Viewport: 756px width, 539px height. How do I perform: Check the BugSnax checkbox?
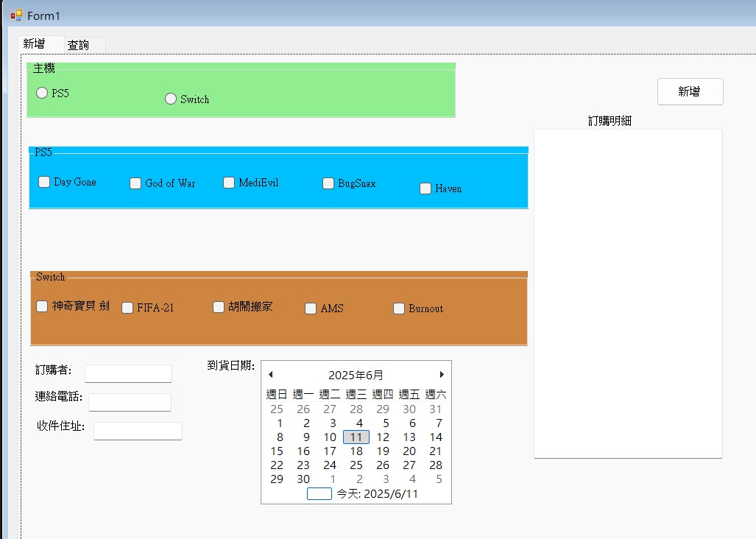click(328, 183)
